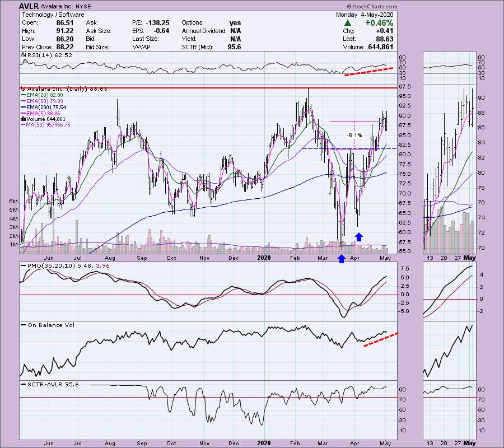Click the N/A beside Annual Dividend
Viewport: 504px width, 448px height.
coord(236,31)
